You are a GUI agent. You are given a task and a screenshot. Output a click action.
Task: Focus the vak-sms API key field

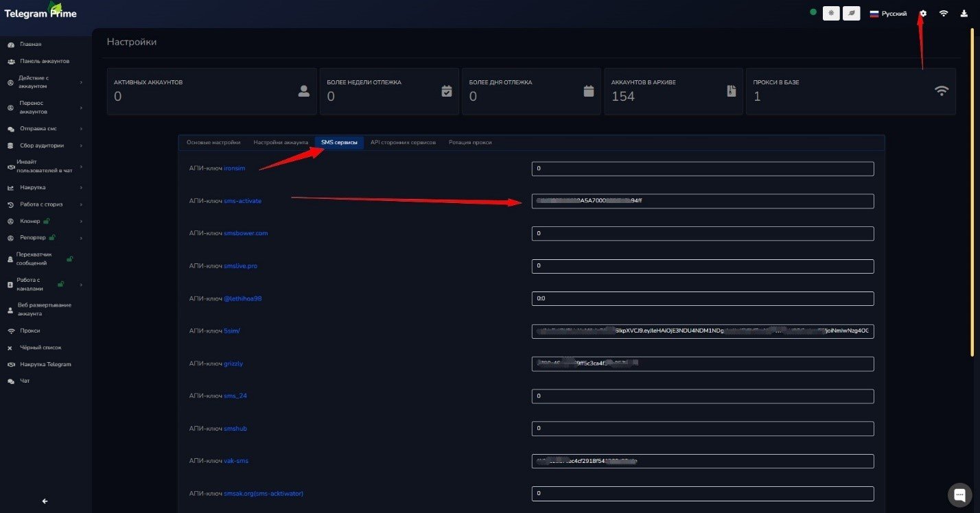[x=703, y=461]
